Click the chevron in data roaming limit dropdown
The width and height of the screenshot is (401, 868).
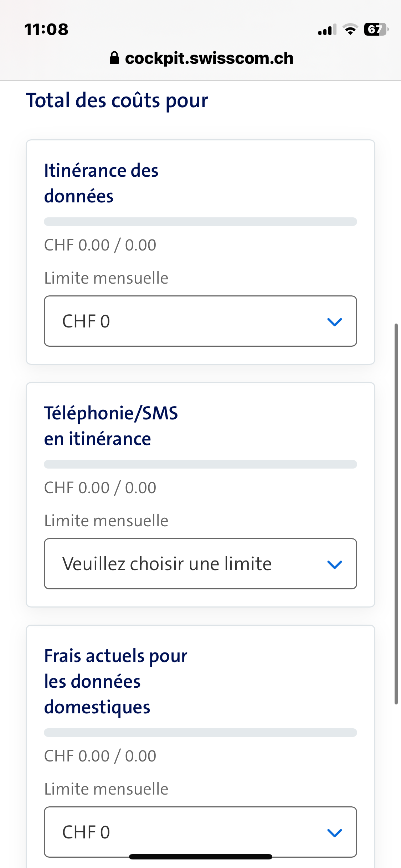334,322
